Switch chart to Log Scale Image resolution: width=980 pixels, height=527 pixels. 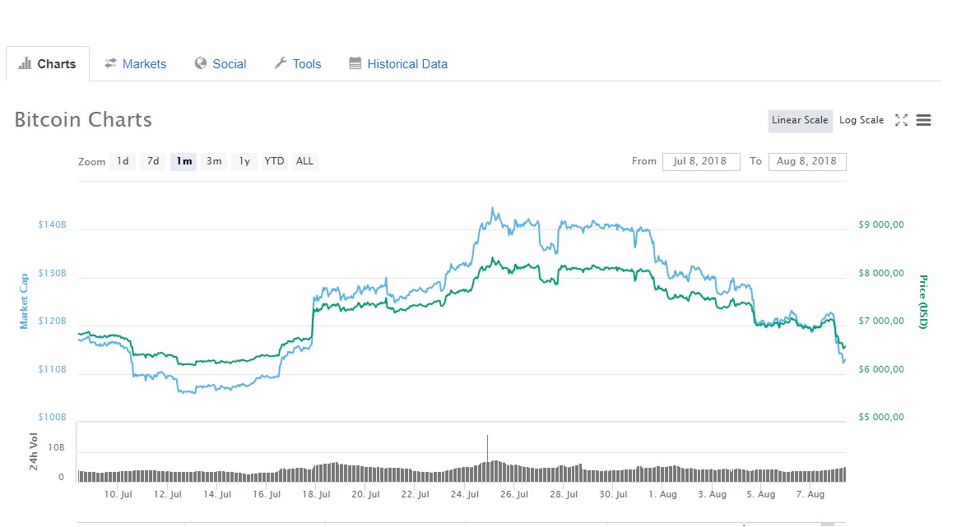pos(861,120)
